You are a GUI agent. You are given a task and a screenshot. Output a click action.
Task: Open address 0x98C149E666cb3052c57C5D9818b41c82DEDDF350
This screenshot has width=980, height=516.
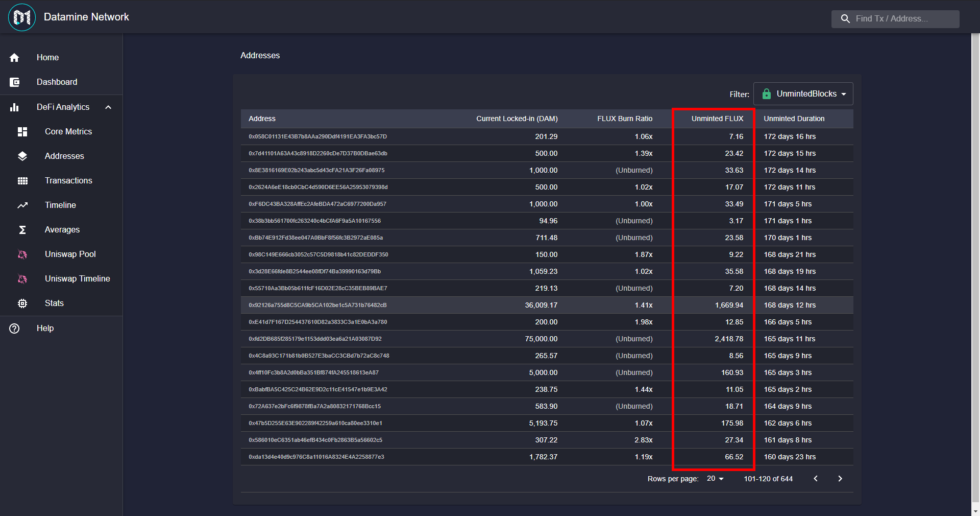tap(318, 254)
